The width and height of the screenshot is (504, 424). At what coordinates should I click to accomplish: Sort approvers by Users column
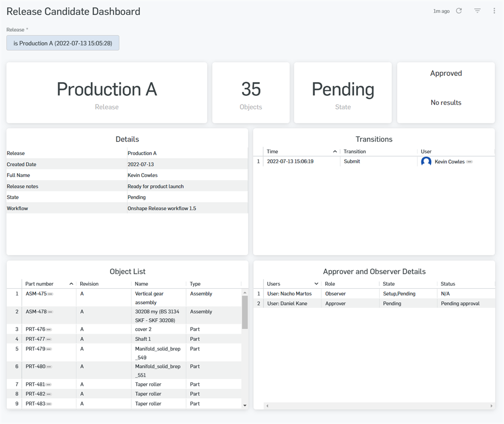tap(274, 284)
